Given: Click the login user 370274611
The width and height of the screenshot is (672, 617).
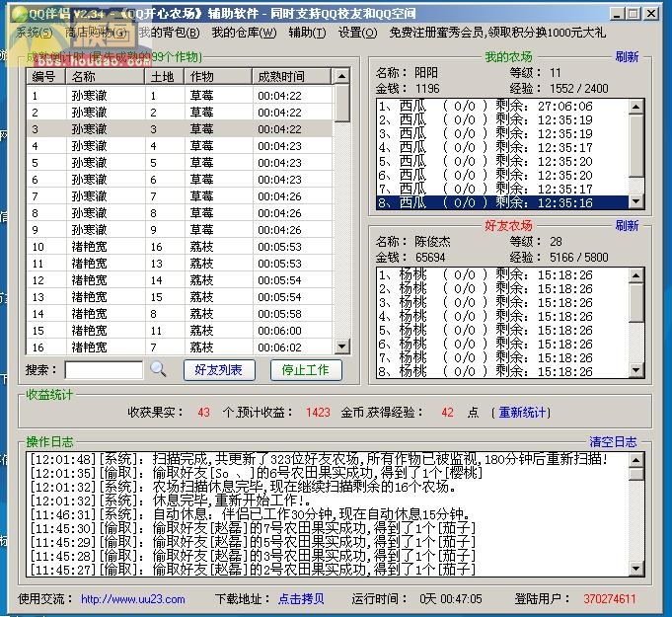Looking at the screenshot, I should [610, 598].
